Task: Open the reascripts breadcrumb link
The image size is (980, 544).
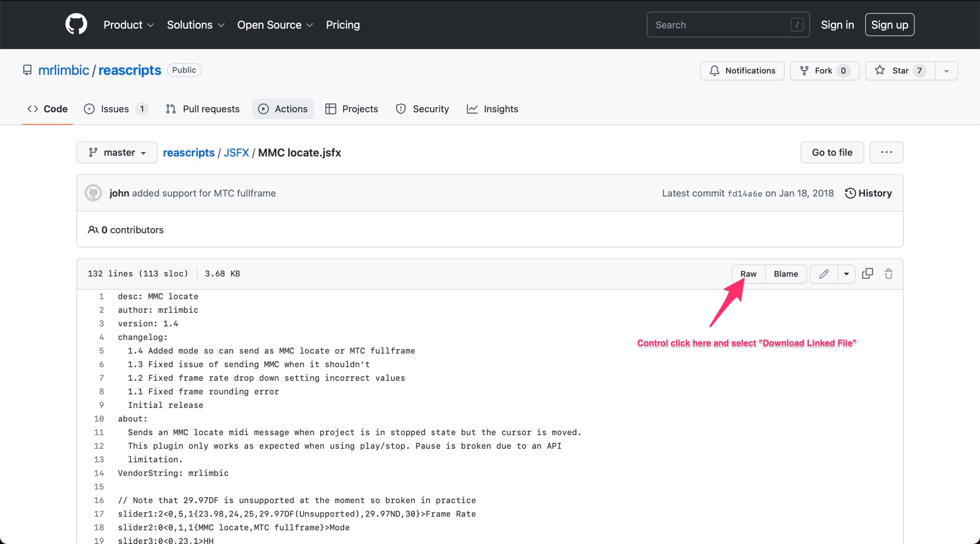Action: pyautogui.click(x=189, y=153)
